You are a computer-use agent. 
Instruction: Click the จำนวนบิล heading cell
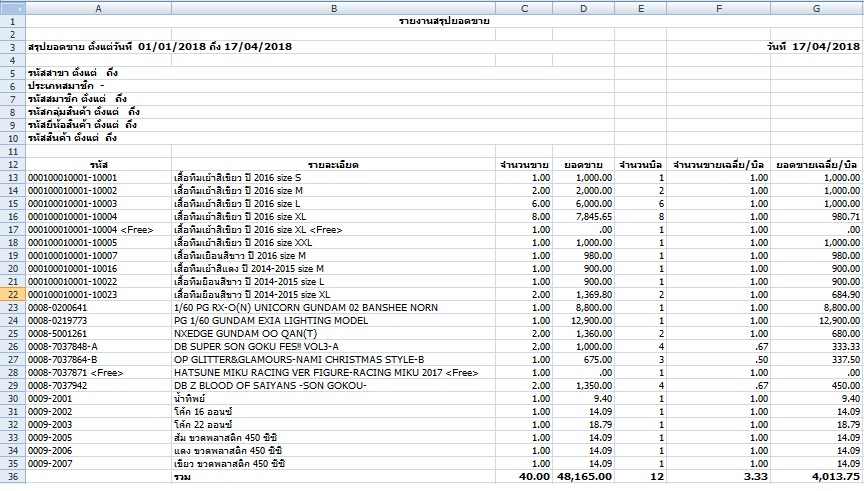[x=640, y=165]
